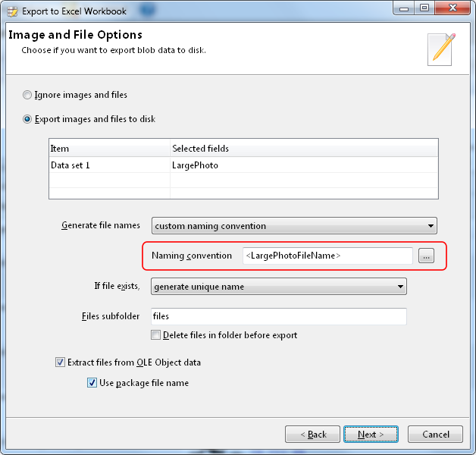Image resolution: width=476 pixels, height=455 pixels.
Task: Maximize the export wizard window
Action: tap(424, 8)
